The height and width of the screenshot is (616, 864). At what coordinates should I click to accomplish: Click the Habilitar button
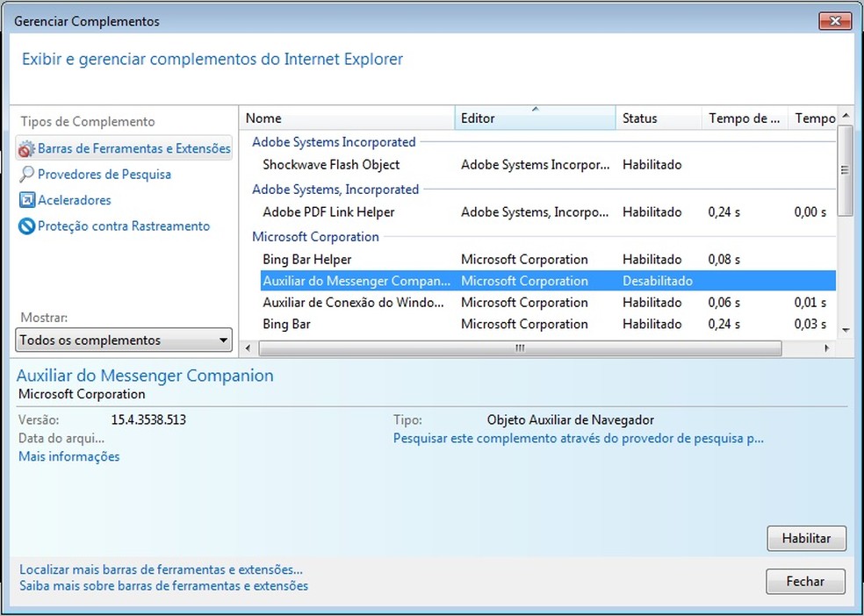pos(806,538)
